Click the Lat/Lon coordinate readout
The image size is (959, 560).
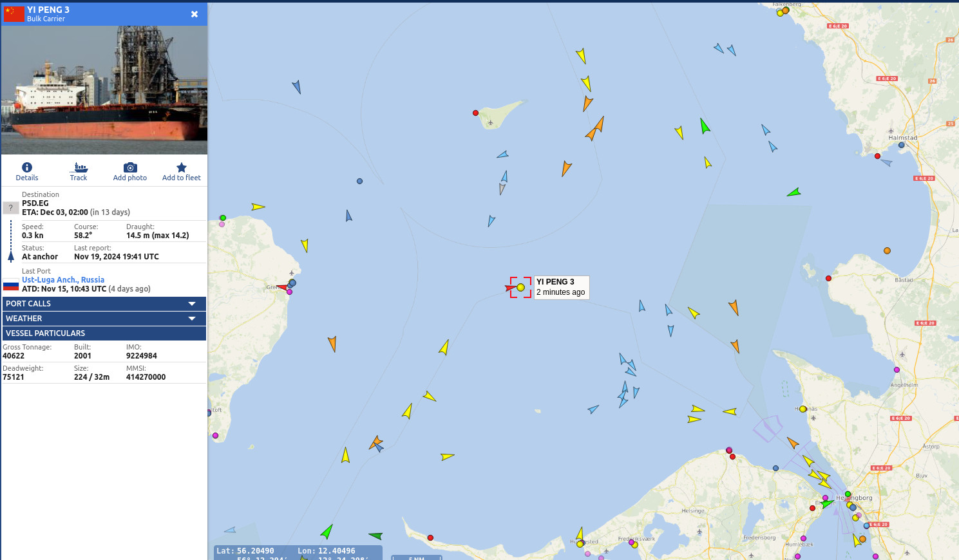click(x=298, y=552)
